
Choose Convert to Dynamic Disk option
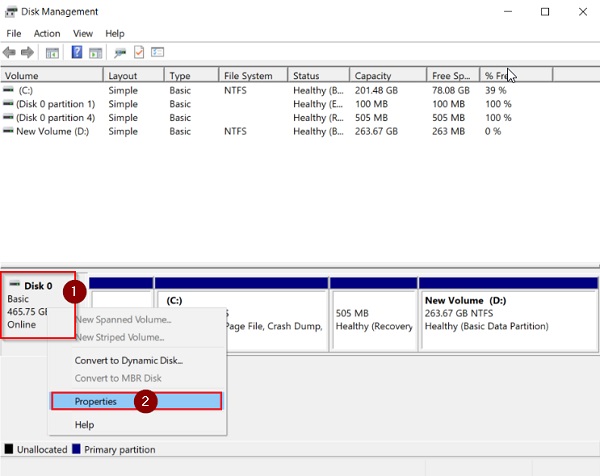(129, 360)
